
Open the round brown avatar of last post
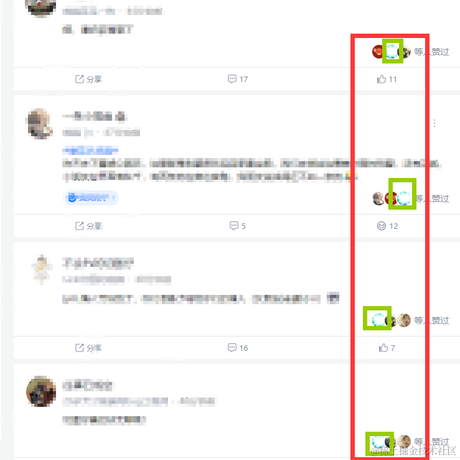tap(41, 391)
